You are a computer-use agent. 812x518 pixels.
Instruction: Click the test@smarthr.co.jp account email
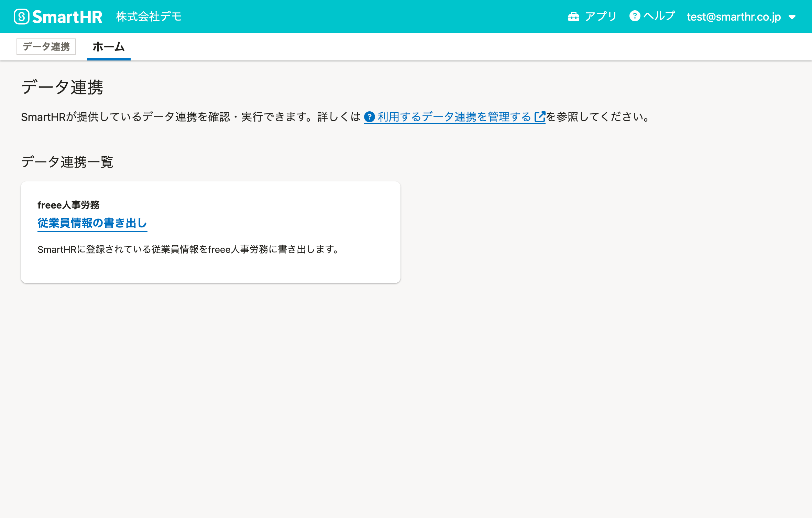(x=734, y=17)
